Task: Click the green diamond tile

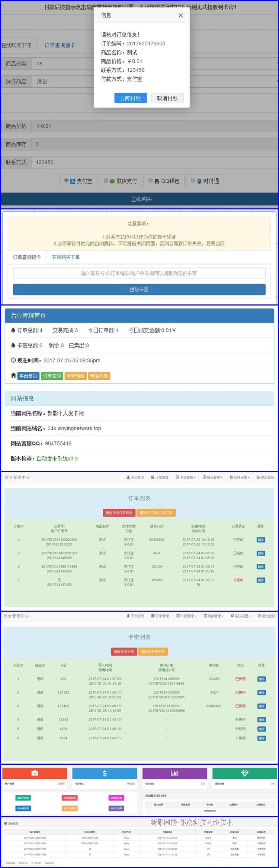Action: 244,773
